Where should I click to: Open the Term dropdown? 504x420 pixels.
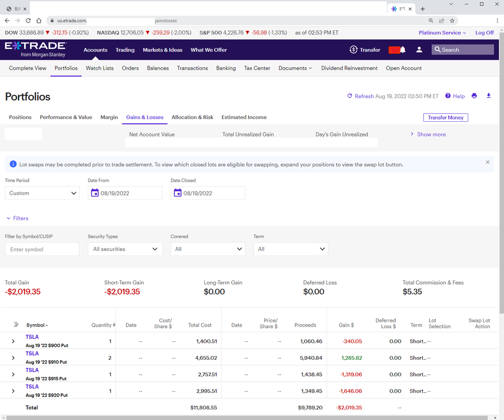click(x=291, y=249)
